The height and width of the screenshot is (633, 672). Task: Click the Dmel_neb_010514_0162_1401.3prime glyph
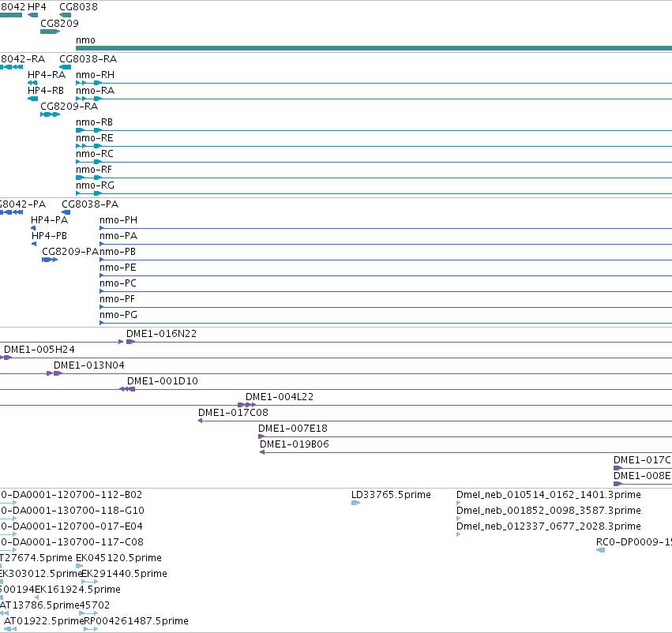point(459,503)
